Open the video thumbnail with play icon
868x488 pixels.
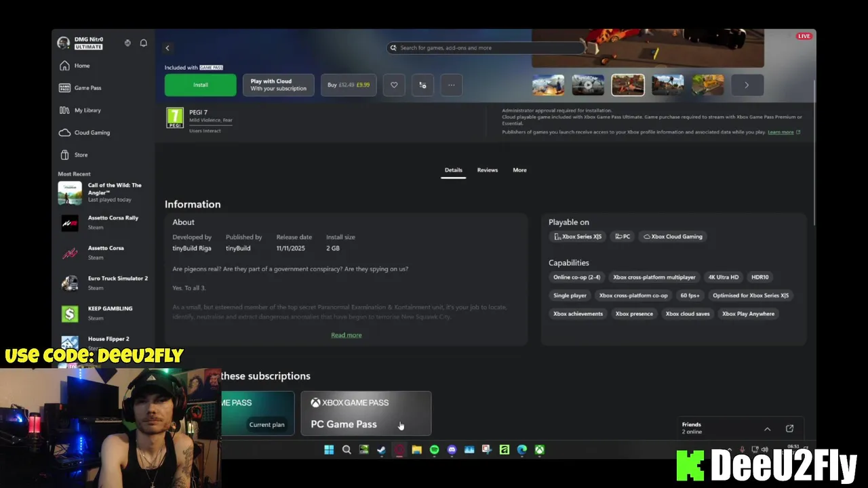[x=588, y=85]
